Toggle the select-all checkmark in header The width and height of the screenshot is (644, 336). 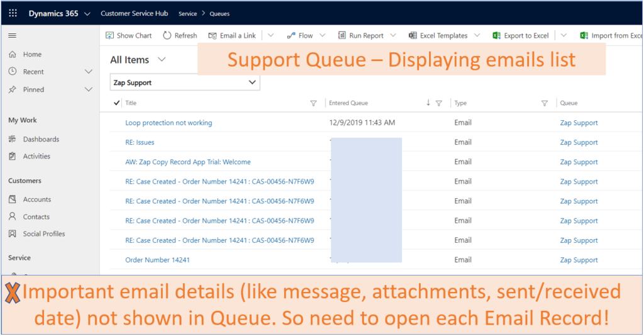coord(116,103)
